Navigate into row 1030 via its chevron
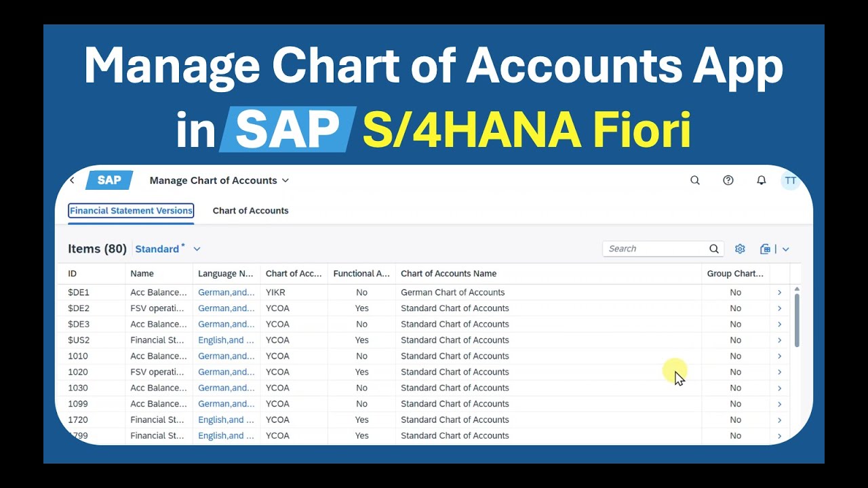The height and width of the screenshot is (488, 868). point(780,388)
